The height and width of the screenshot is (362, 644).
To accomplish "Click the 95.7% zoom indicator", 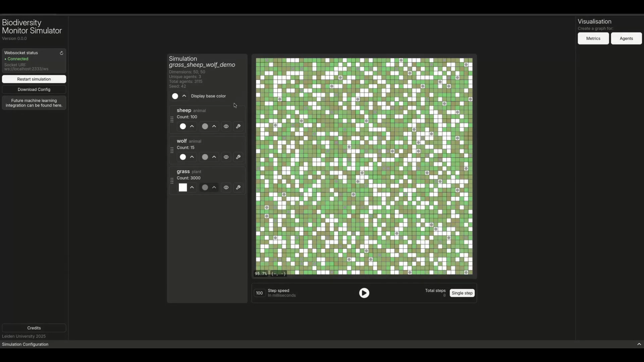I will point(261,274).
